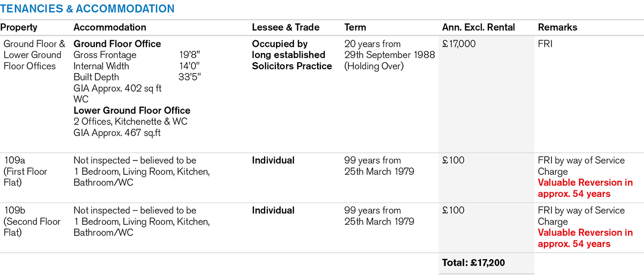Click the Remarks column header

[x=558, y=27]
